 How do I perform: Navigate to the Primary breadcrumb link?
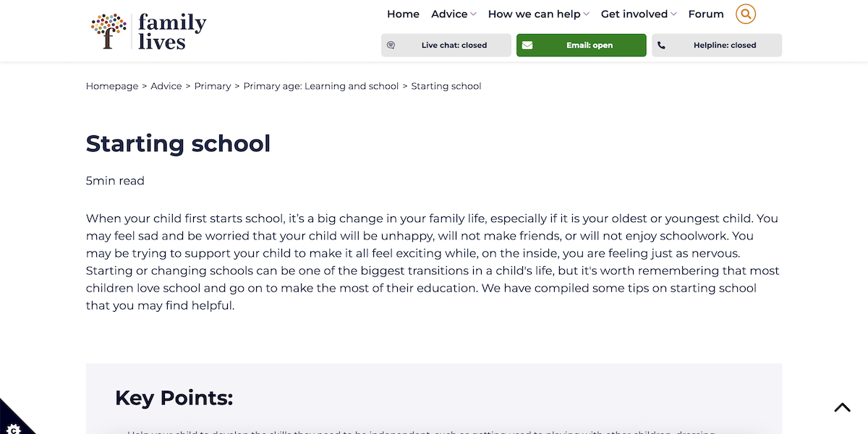pos(212,85)
